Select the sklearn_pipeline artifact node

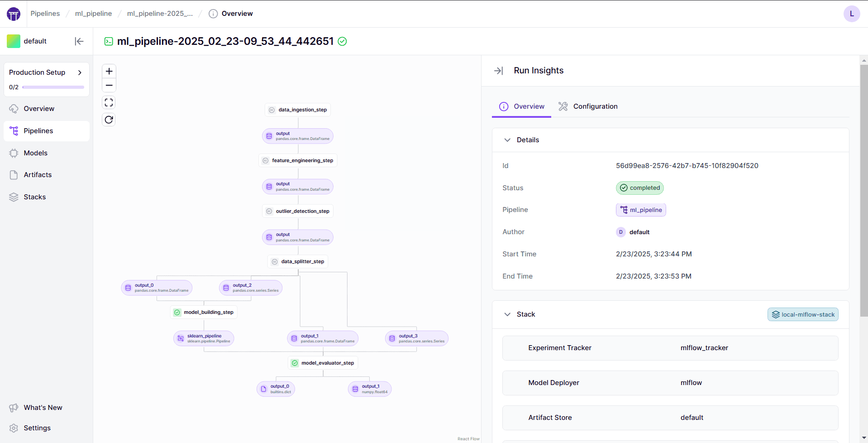click(204, 338)
